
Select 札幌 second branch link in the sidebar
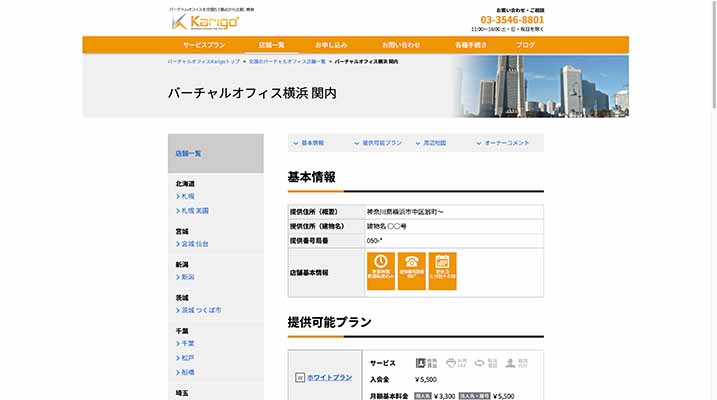[x=193, y=211]
